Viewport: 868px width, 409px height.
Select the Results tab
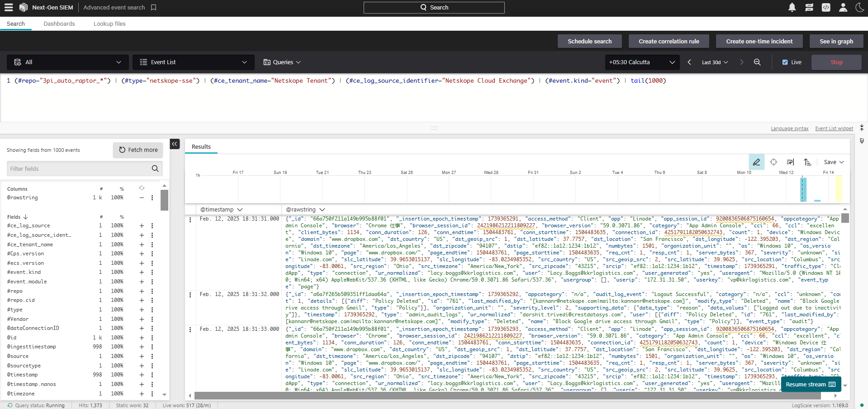coord(201,146)
